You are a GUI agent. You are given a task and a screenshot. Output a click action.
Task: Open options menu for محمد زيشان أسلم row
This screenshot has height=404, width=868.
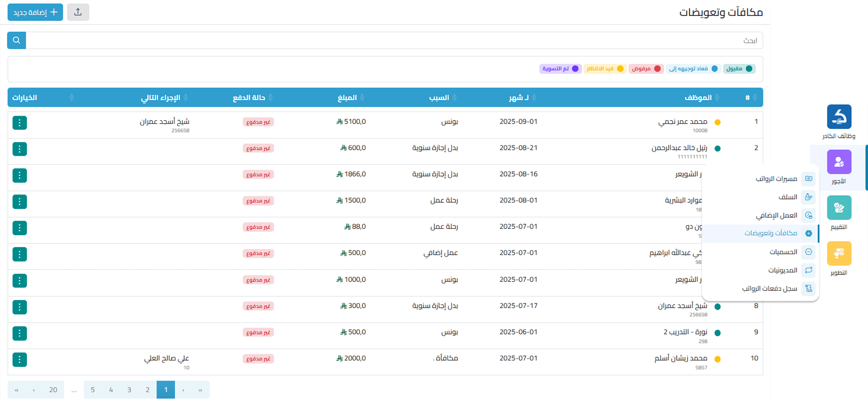pyautogui.click(x=19, y=359)
